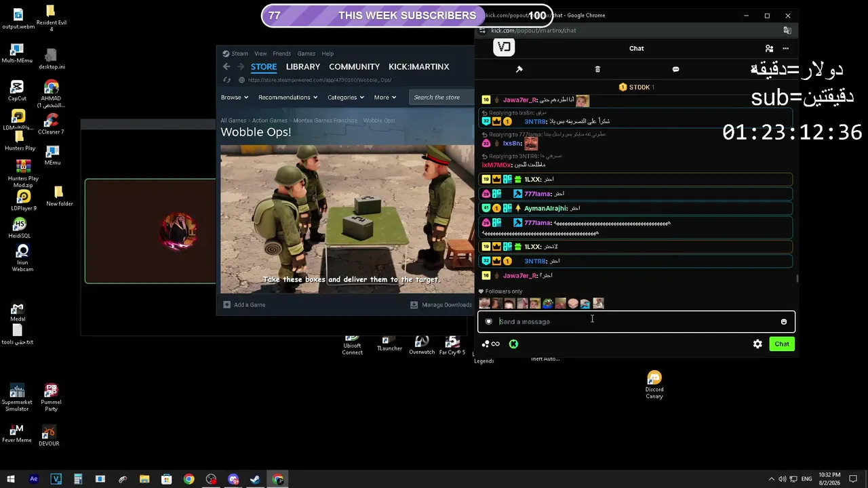Open emoji picker in the message box
The width and height of the screenshot is (868, 488).
click(784, 322)
